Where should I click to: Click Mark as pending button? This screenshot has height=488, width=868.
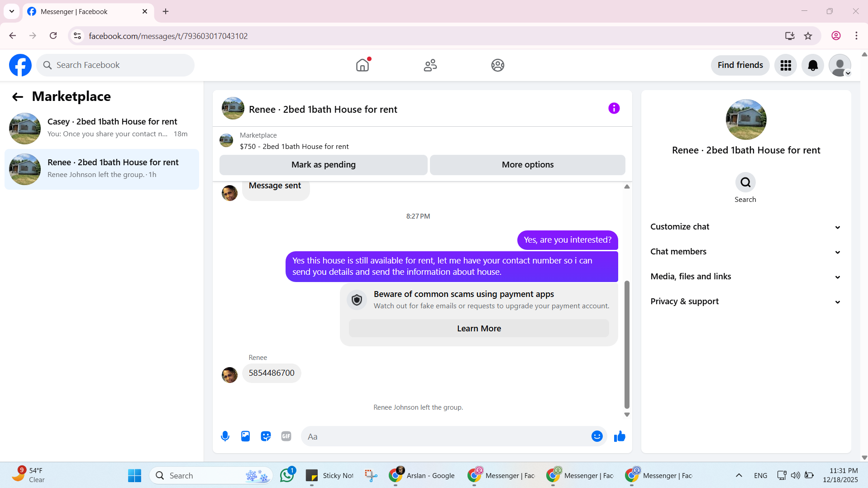(323, 165)
